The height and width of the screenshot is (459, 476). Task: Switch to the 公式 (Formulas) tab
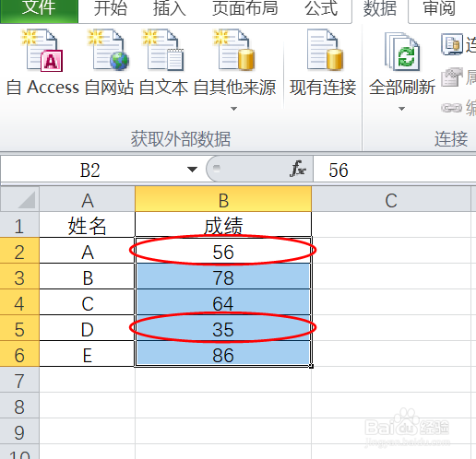[x=321, y=8]
